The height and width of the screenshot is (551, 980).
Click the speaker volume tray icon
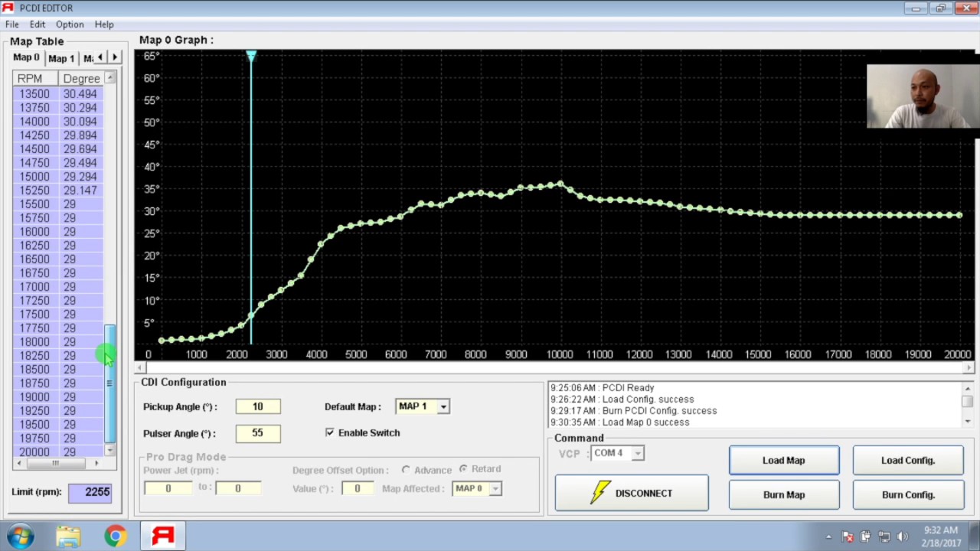tap(902, 537)
